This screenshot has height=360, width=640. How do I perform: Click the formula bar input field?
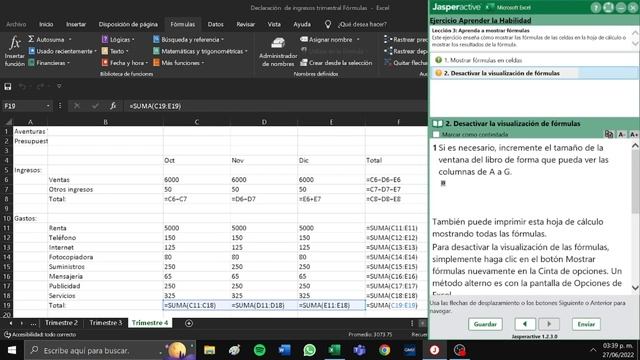[276, 106]
